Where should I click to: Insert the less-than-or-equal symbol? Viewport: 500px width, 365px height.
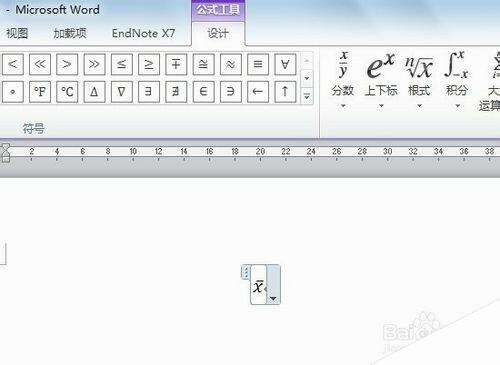pos(122,64)
